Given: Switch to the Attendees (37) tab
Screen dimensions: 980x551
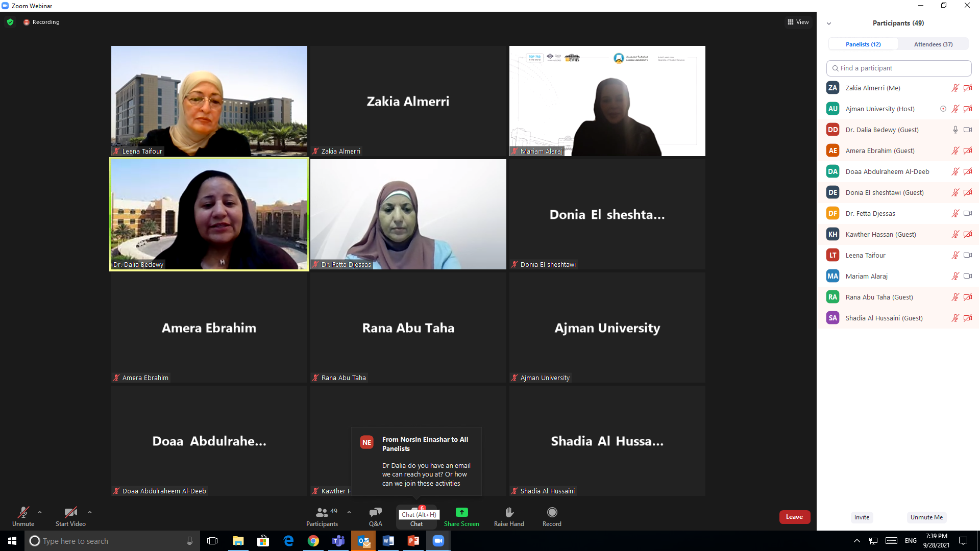Looking at the screenshot, I should pyautogui.click(x=933, y=44).
